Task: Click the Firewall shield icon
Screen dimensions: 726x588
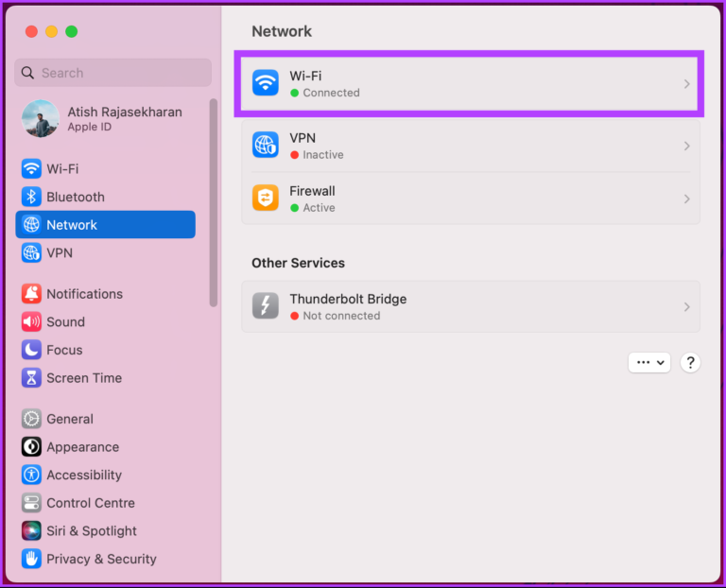Action: [x=266, y=199]
